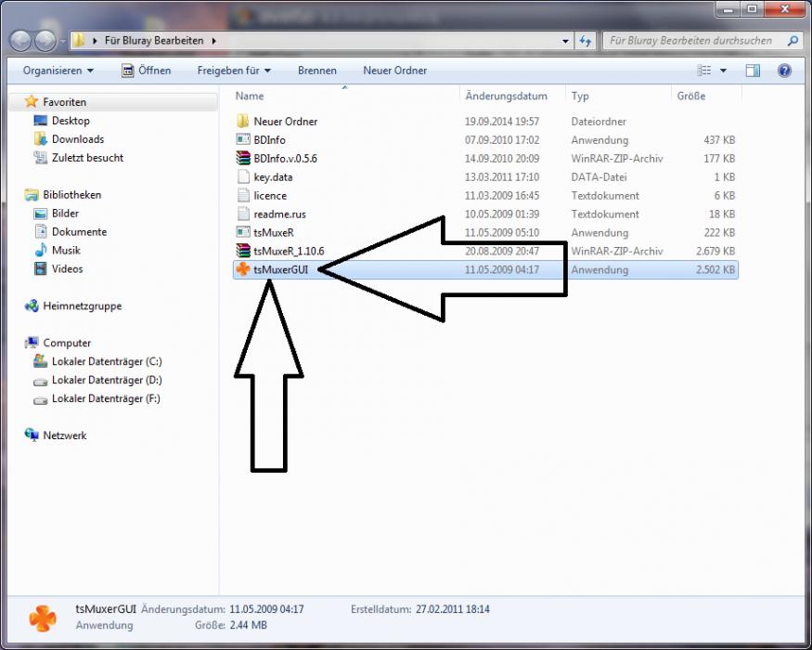Click the licence text document icon
This screenshot has height=650, width=812.
(x=243, y=195)
